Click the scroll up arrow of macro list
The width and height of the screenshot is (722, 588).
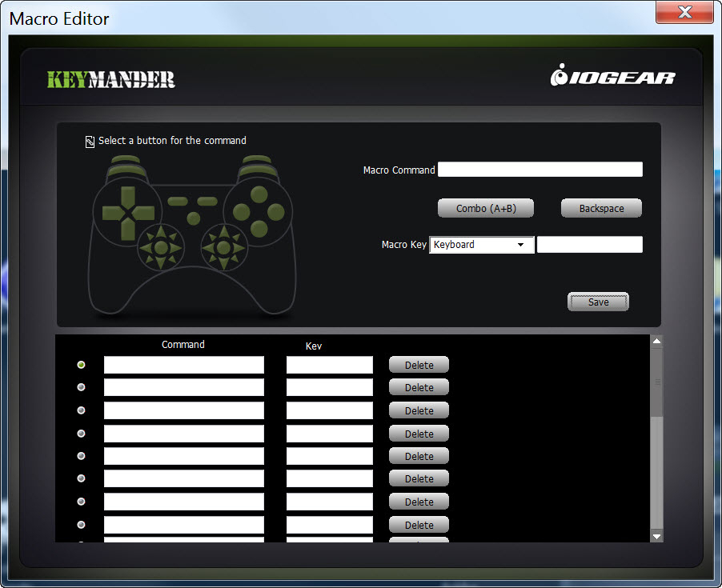657,341
